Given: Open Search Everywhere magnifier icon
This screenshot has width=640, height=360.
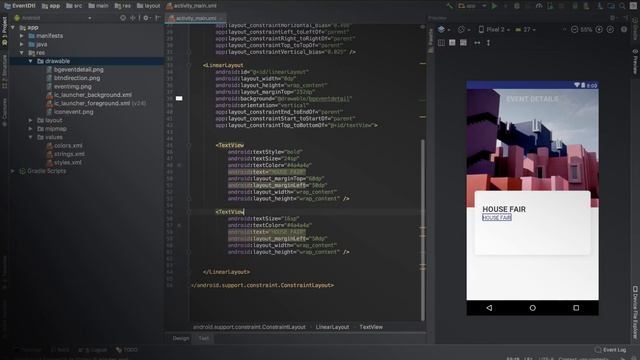Looking at the screenshot, I should coord(622,6).
